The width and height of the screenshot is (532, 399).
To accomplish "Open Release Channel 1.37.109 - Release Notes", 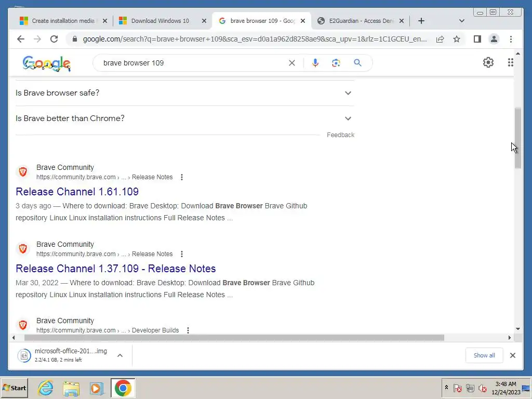I will 116,269.
